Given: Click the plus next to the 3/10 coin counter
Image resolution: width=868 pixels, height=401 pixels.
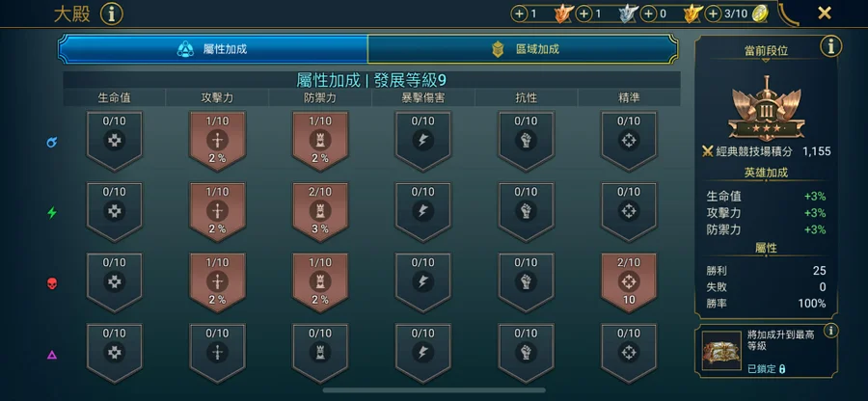Looking at the screenshot, I should tap(713, 13).
